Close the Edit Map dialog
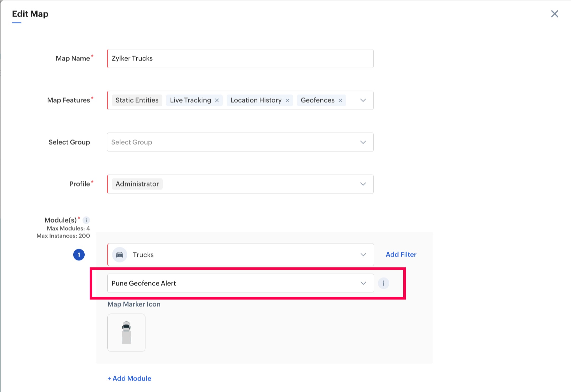 pyautogui.click(x=554, y=14)
